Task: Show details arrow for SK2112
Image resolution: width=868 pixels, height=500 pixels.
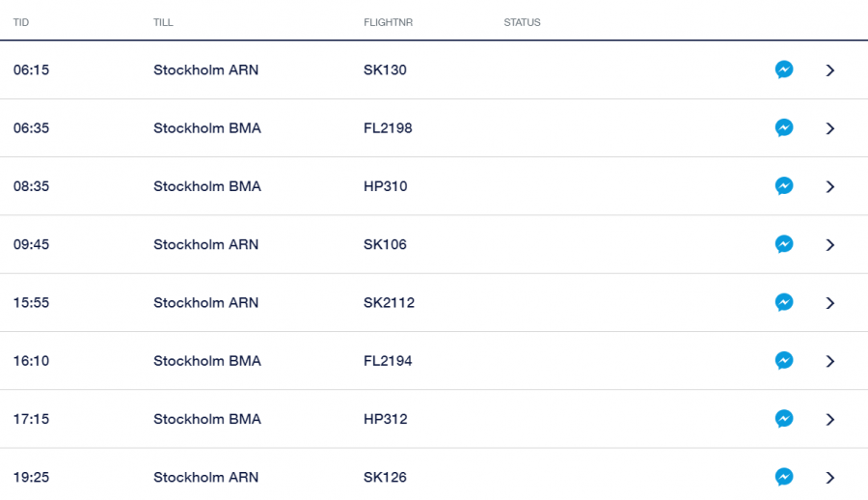Action: click(x=830, y=302)
